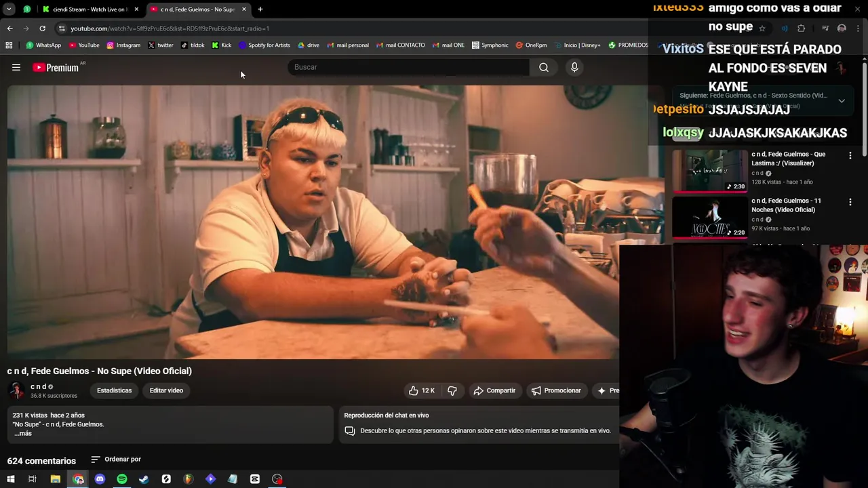Reload the current page
The width and height of the screenshot is (868, 488).
[42, 28]
